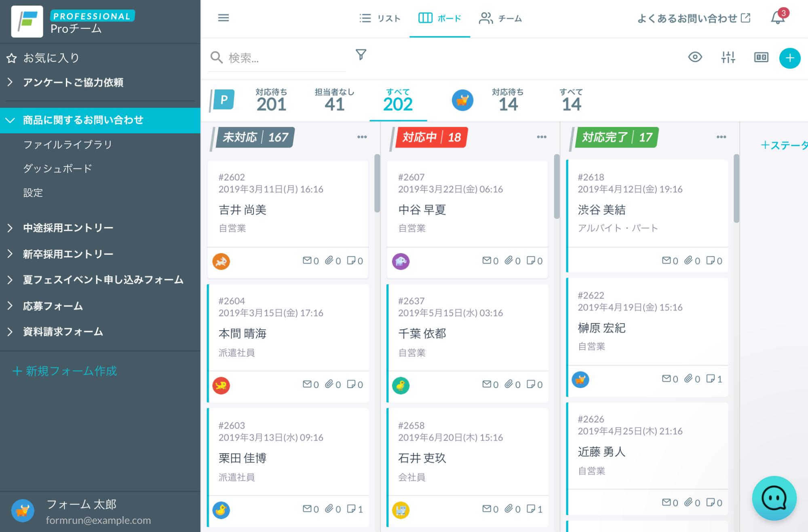Click the fox avatar on card #2622
The height and width of the screenshot is (532, 808).
[x=580, y=380]
